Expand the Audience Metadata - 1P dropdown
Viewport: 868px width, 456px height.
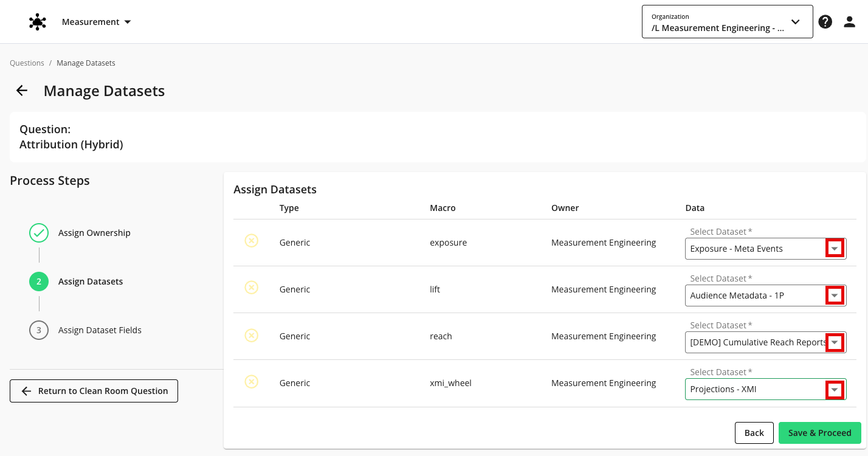pyautogui.click(x=835, y=295)
